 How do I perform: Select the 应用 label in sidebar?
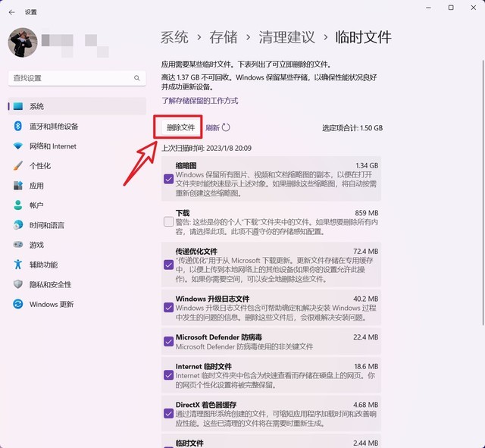pos(36,186)
